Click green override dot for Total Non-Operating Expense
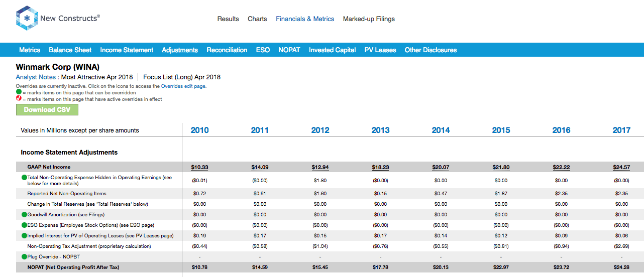The width and height of the screenshot is (644, 277). click(x=24, y=178)
